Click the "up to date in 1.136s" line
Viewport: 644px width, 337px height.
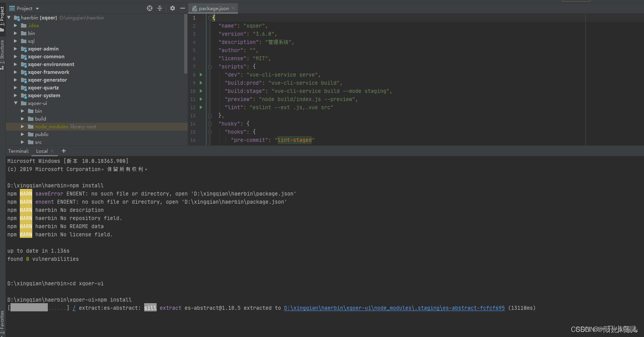tap(38, 251)
